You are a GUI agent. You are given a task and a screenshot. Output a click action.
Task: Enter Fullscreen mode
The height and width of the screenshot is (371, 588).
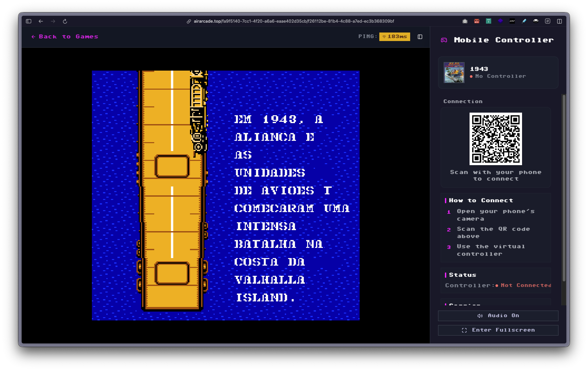pos(498,330)
